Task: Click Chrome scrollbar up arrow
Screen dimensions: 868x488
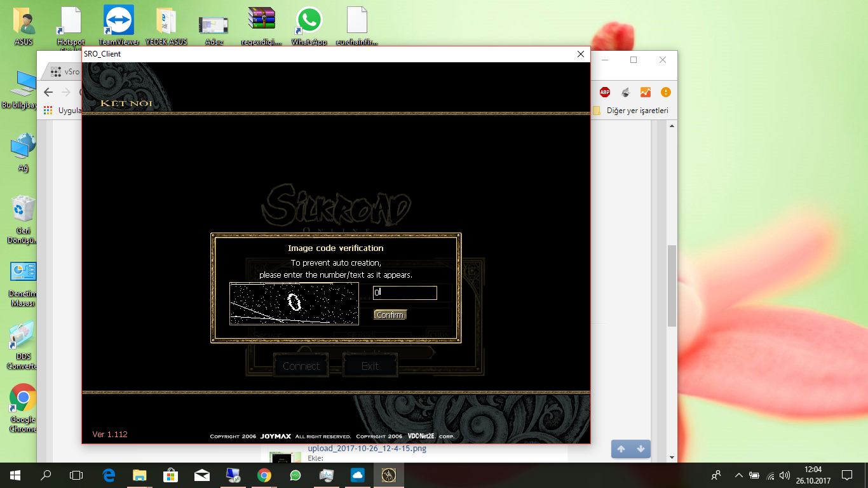Action: [x=672, y=126]
